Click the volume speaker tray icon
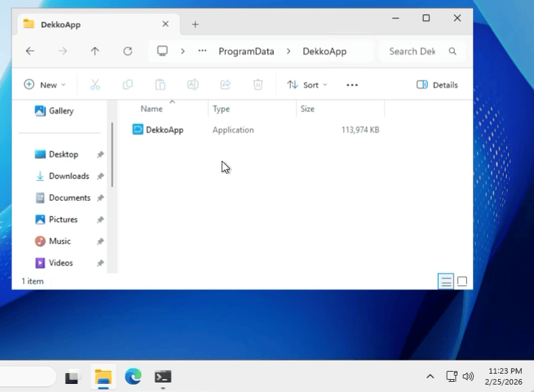Screen dimensions: 534x392 [x=468, y=376]
